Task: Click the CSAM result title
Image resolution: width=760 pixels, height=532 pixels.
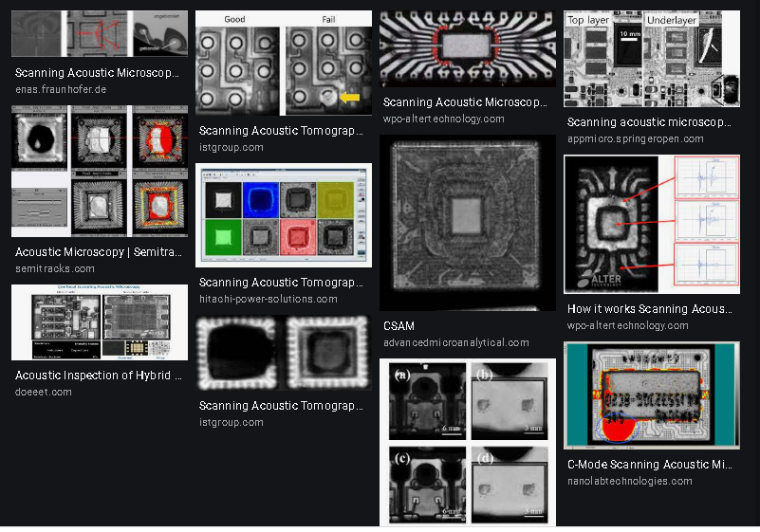Action: pyautogui.click(x=399, y=326)
